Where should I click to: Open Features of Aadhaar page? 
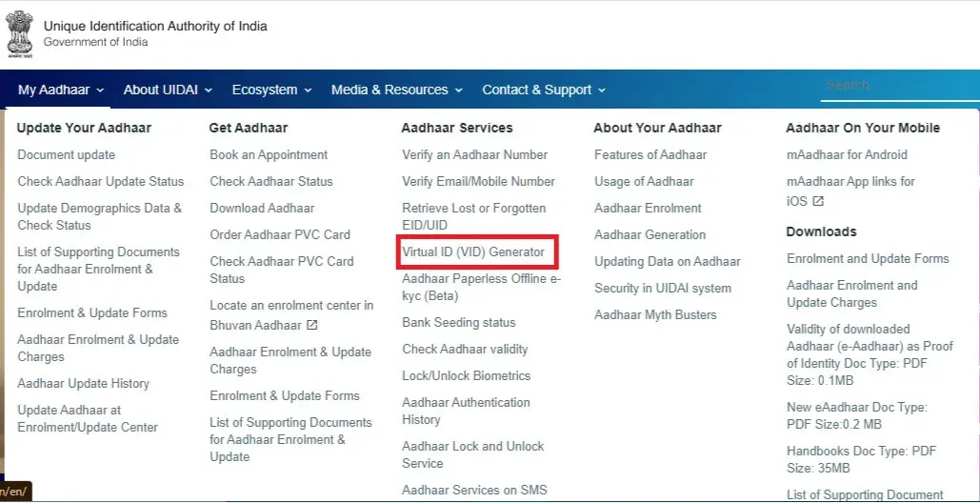[650, 154]
